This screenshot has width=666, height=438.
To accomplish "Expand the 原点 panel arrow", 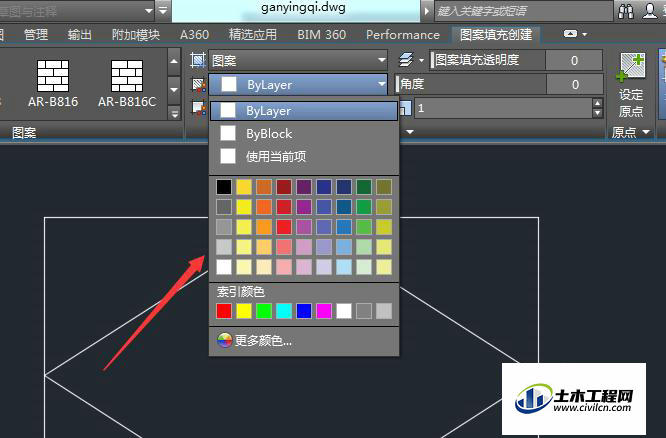I will pyautogui.click(x=646, y=132).
